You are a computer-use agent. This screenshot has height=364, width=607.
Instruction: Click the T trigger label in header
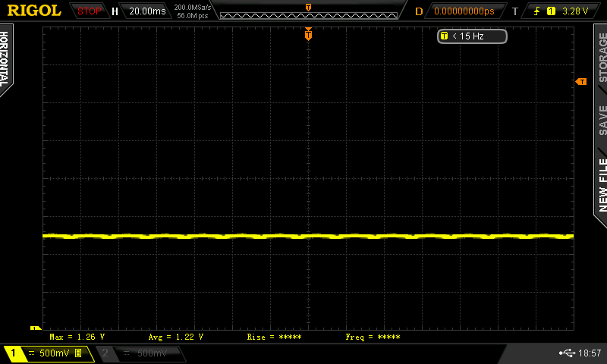tap(515, 11)
